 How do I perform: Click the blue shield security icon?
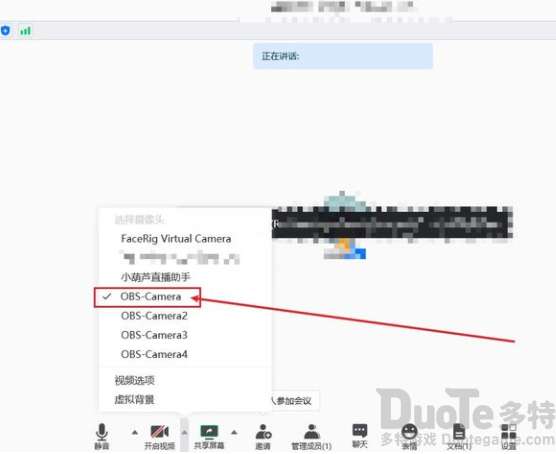click(5, 31)
